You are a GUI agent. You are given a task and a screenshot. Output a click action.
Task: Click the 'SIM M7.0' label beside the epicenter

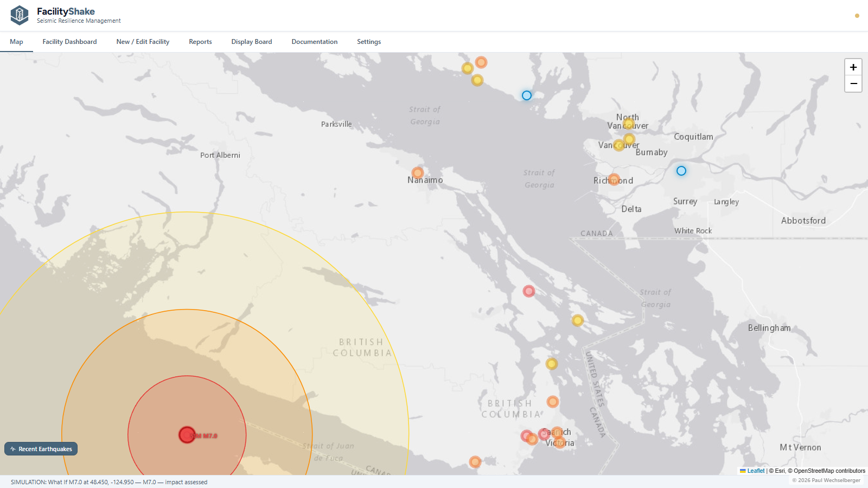pyautogui.click(x=205, y=436)
